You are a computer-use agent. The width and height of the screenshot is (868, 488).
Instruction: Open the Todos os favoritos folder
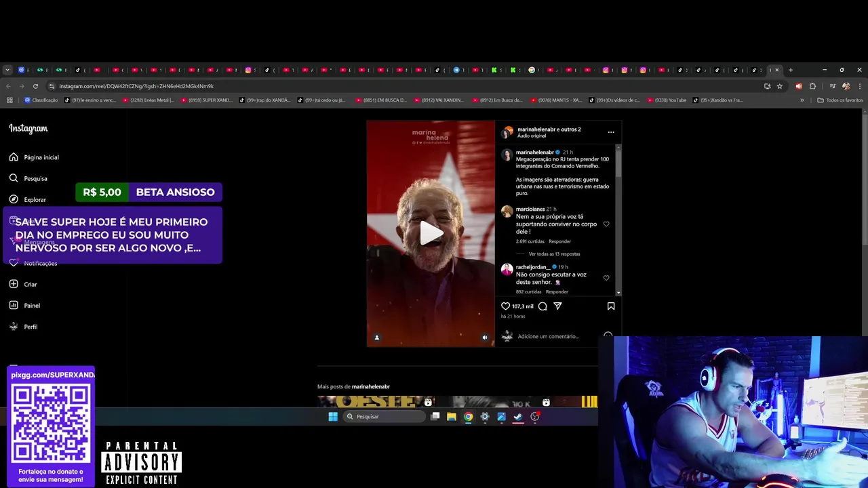point(840,100)
